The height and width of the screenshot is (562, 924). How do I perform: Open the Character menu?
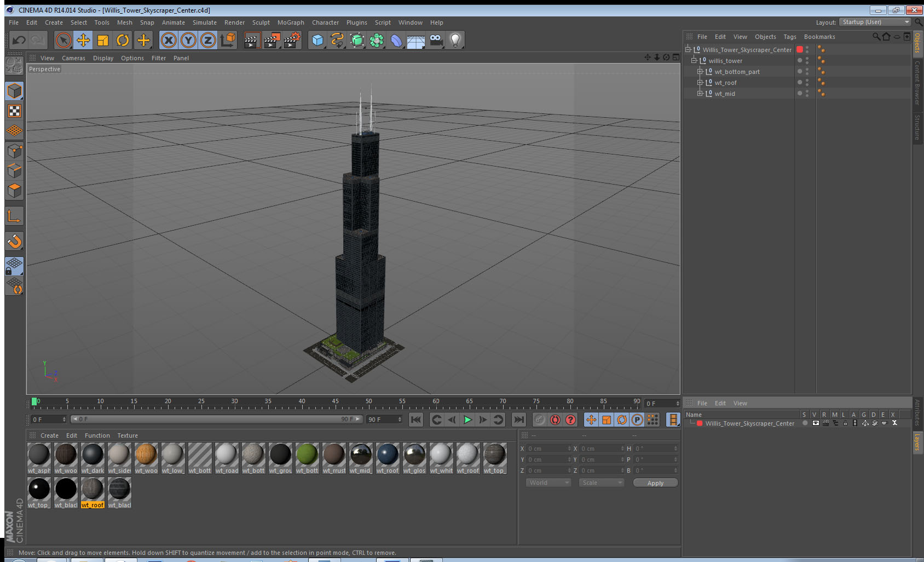coord(325,22)
